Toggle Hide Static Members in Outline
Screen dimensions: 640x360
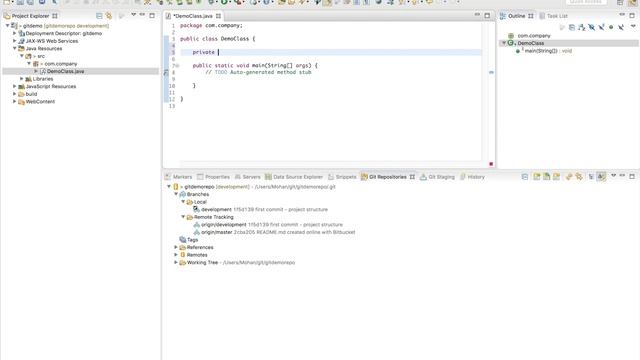click(x=601, y=27)
